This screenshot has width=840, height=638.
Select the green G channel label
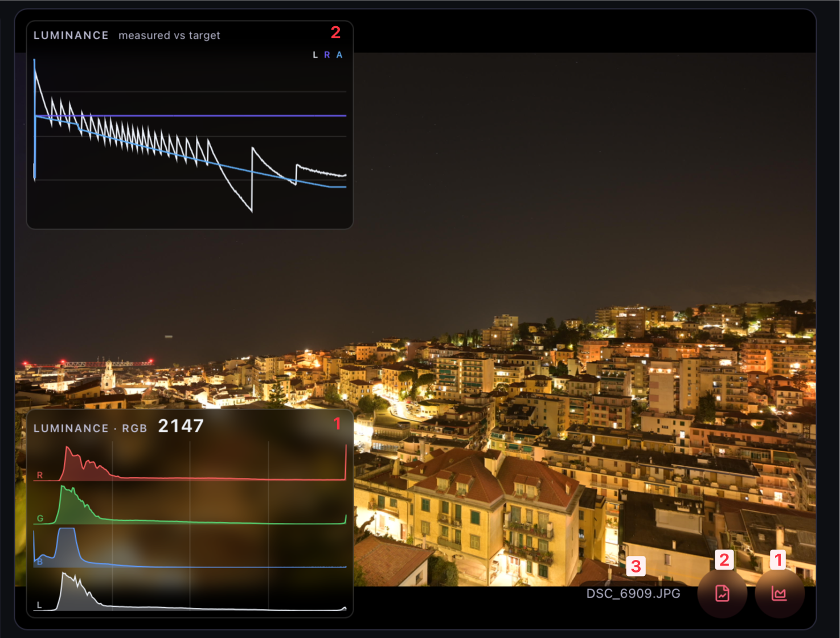(40, 518)
